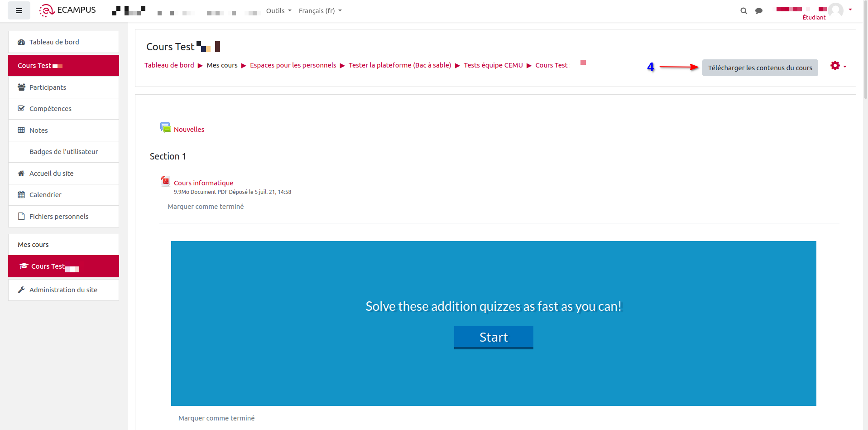868x430 pixels.
Task: Open the search magnifier icon
Action: [x=743, y=11]
